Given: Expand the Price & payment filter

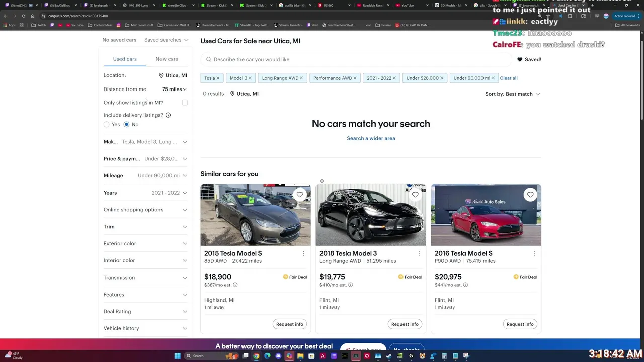Looking at the screenshot, I should [145, 159].
